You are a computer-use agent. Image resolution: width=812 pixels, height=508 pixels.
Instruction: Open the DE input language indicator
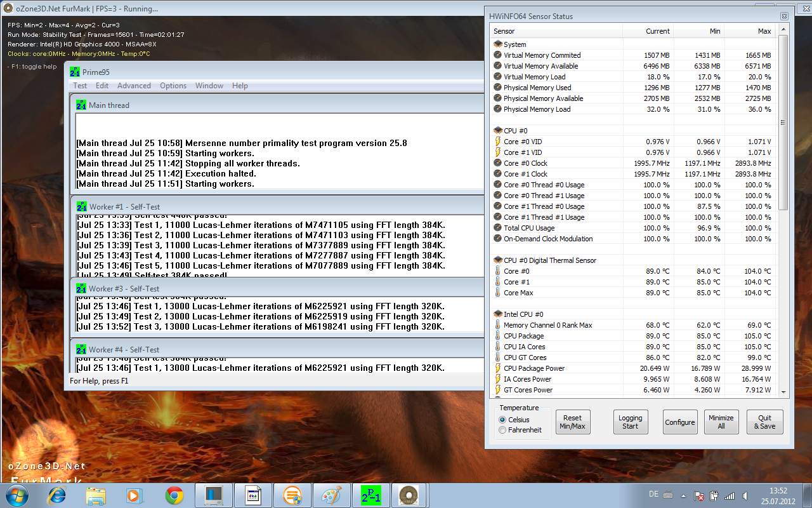pyautogui.click(x=653, y=495)
